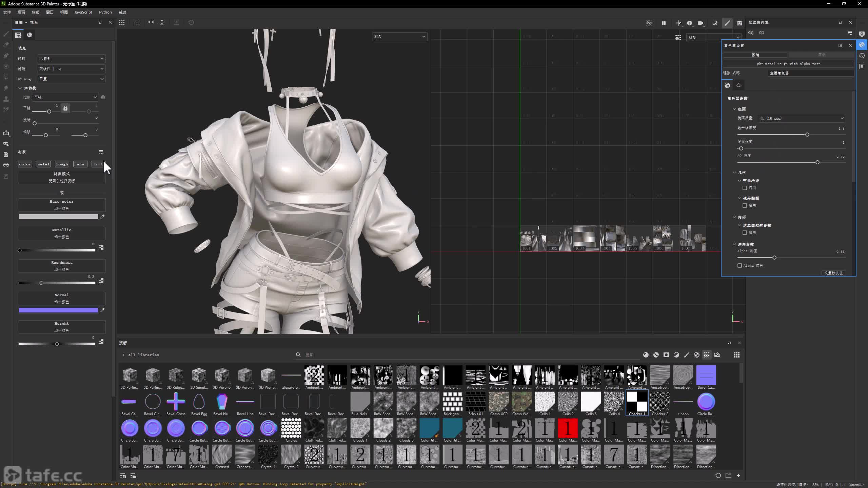This screenshot has height=488, width=868.
Task: Enable the 弯曲法线 checkbox
Action: tap(745, 188)
